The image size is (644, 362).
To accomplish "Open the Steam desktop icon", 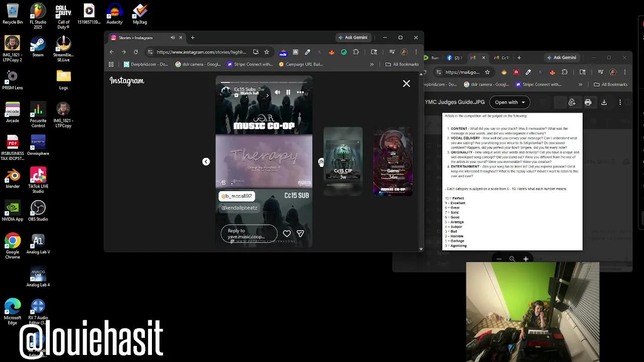I will pos(38,47).
